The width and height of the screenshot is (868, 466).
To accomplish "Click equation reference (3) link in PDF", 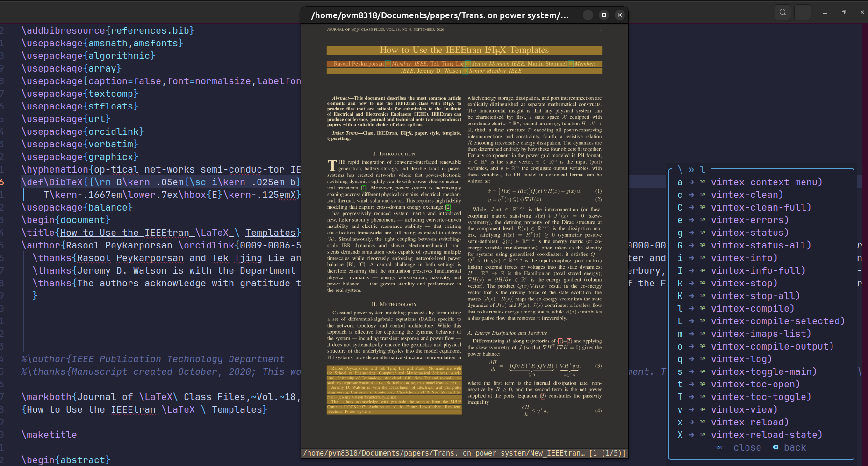I will (x=543, y=396).
